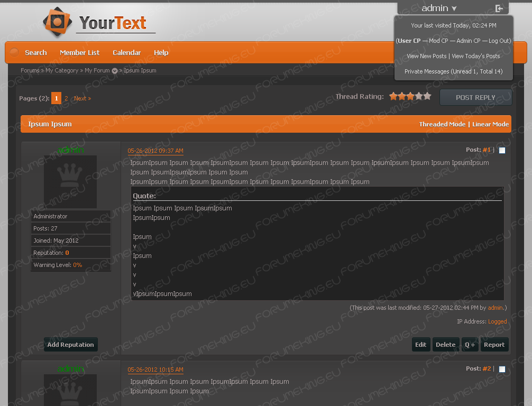
Task: Click the multi-quote Q+ button
Action: coord(470,345)
